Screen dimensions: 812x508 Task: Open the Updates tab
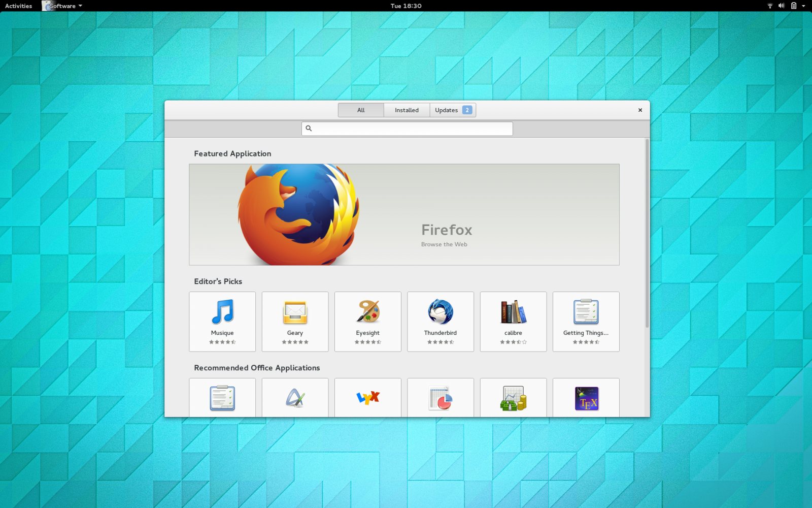pyautogui.click(x=453, y=110)
